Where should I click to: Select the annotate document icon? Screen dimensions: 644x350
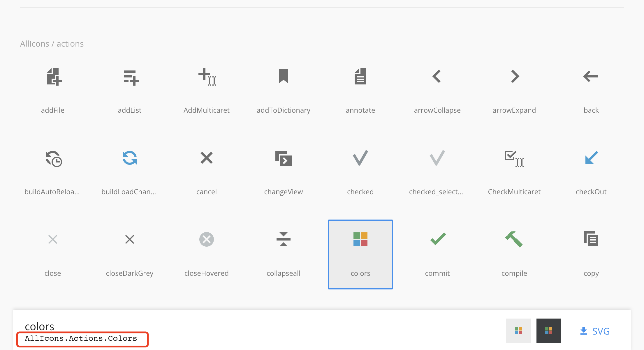click(x=360, y=76)
